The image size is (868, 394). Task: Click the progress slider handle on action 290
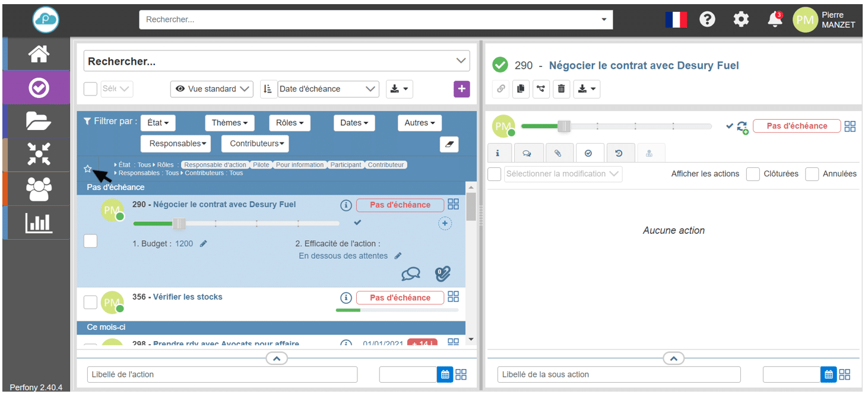tap(179, 224)
